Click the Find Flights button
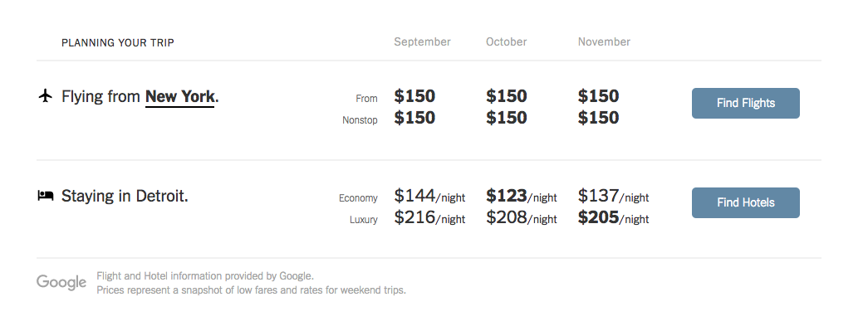 pyautogui.click(x=746, y=103)
